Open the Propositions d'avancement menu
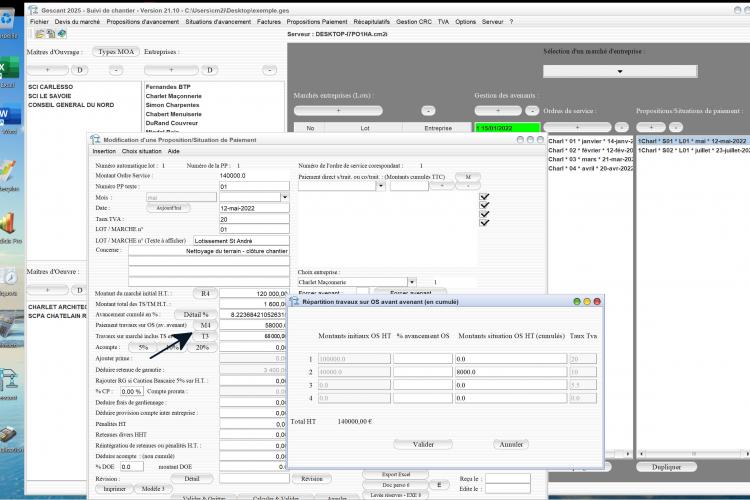 tap(143, 22)
